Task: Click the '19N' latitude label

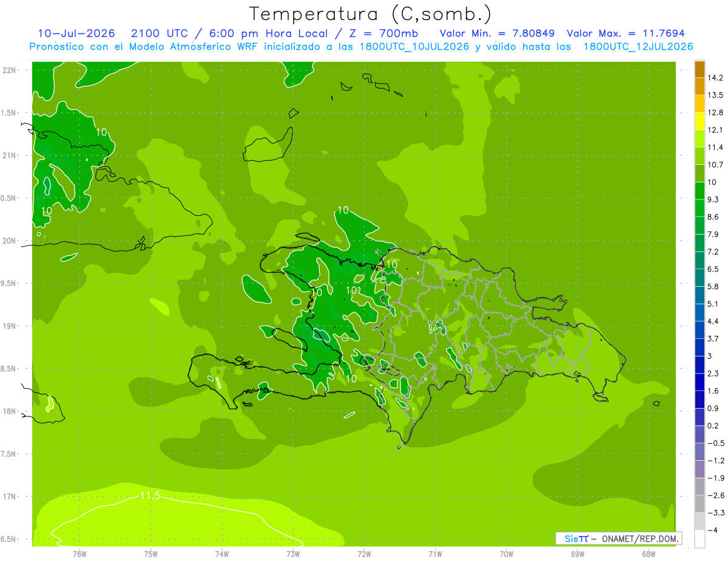Action: point(10,326)
